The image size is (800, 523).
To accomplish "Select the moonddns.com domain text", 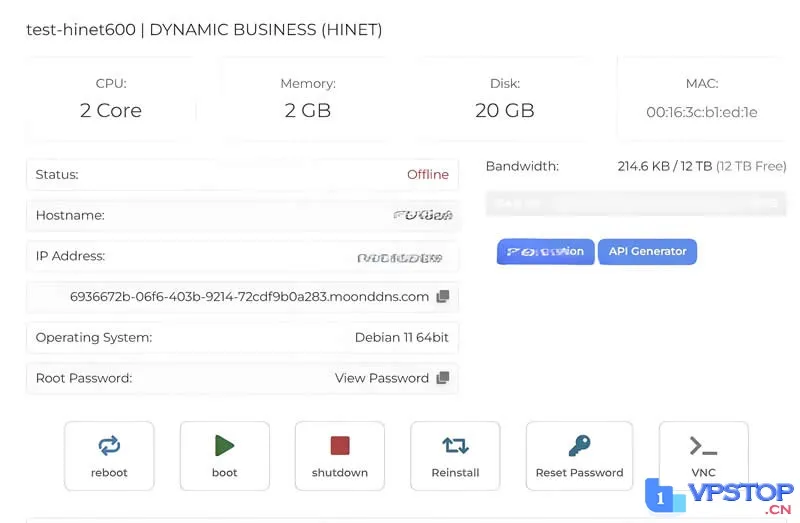I will 249,296.
